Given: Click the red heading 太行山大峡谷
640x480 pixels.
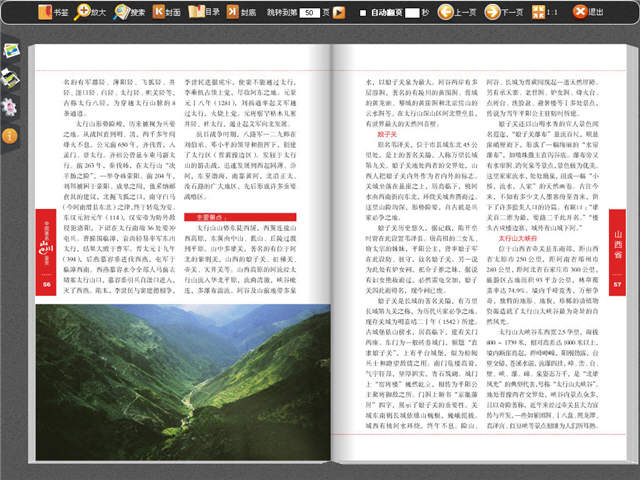Looking at the screenshot, I should pyautogui.click(x=518, y=238).
